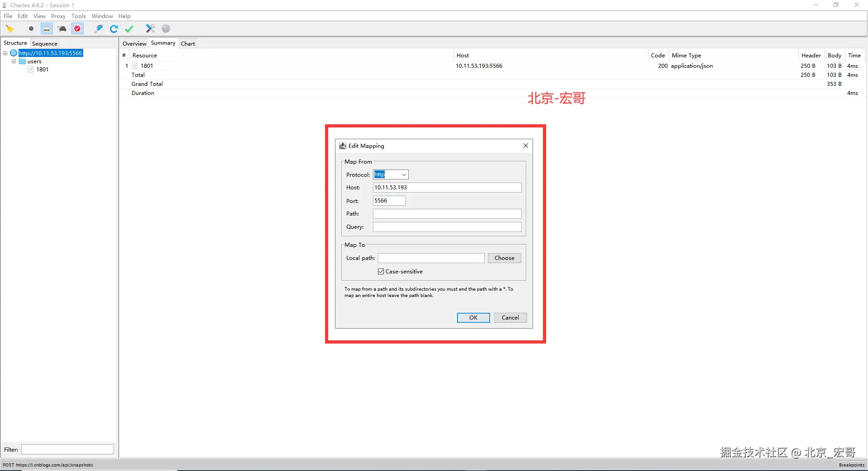Click the 10.11.53.193:5566 host cell
This screenshot has height=471, width=868.
click(479, 66)
